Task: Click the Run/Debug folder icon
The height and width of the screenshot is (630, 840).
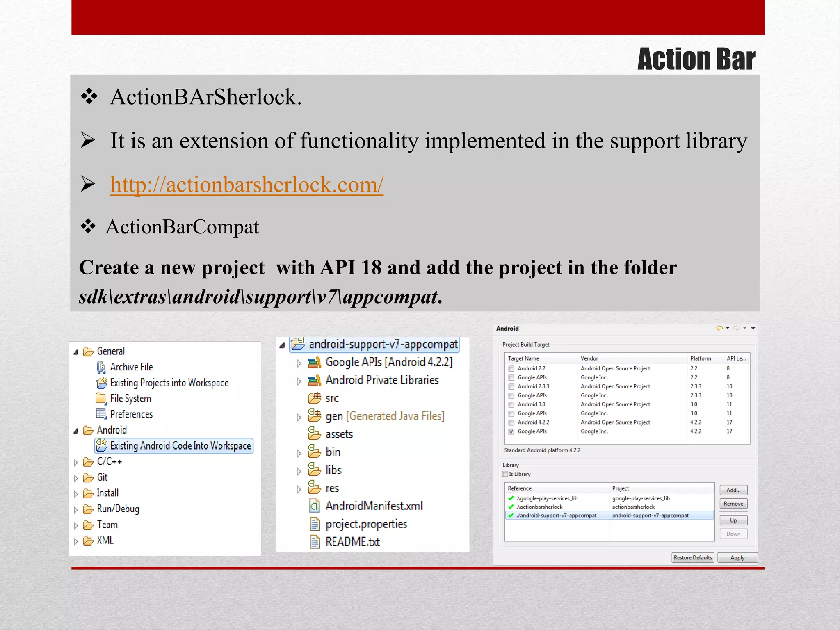Action: click(88, 509)
